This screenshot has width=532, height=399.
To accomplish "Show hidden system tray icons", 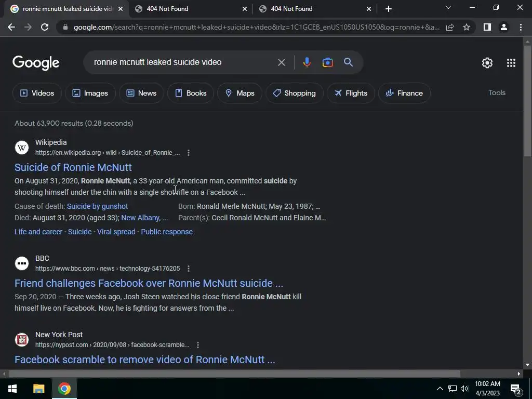I will (440, 389).
